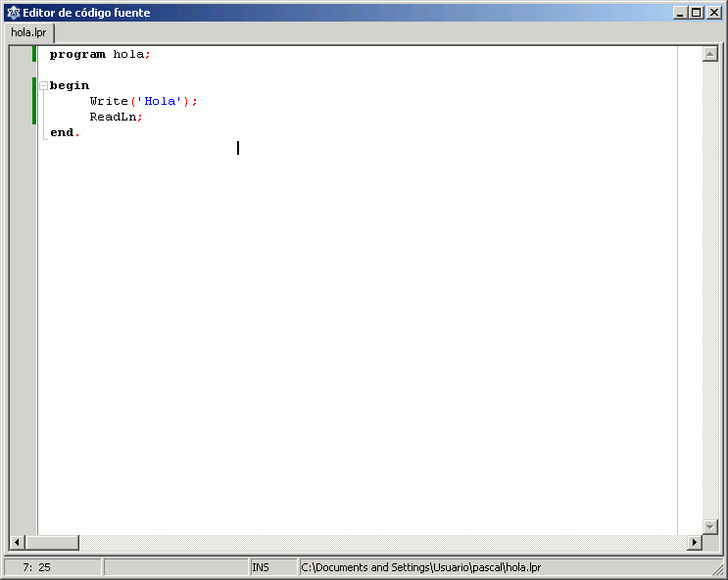Minimize the source editor window
The image size is (728, 580).
[x=680, y=13]
